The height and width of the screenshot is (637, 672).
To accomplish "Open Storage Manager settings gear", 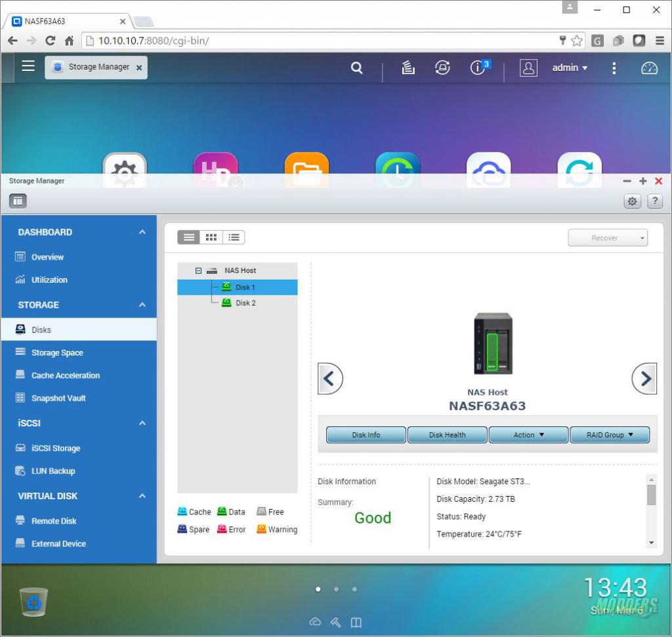I will tap(632, 201).
